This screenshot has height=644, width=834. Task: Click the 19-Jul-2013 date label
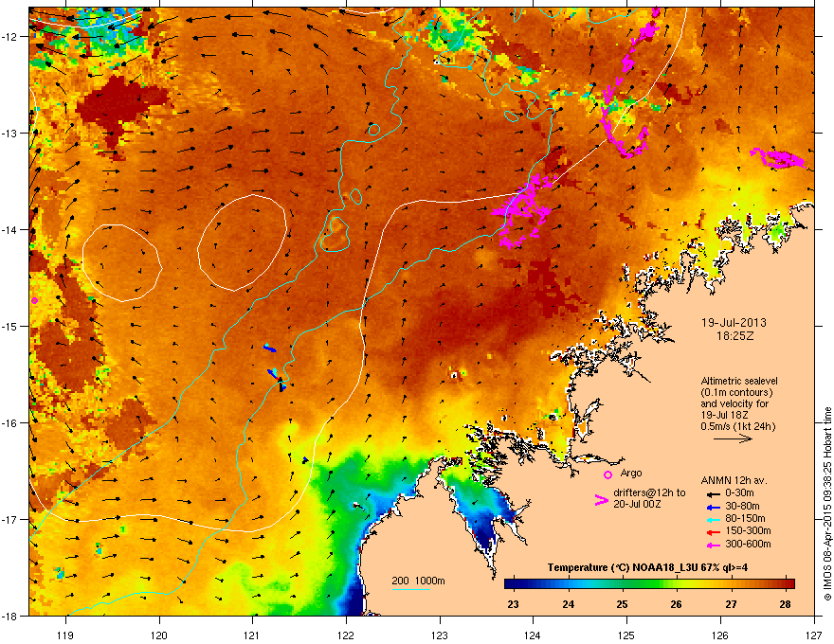pos(734,323)
